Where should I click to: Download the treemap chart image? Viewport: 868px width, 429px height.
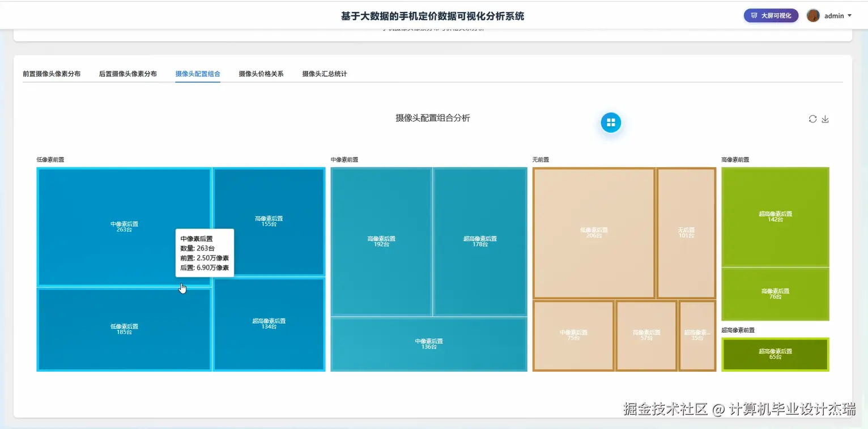[x=826, y=119]
